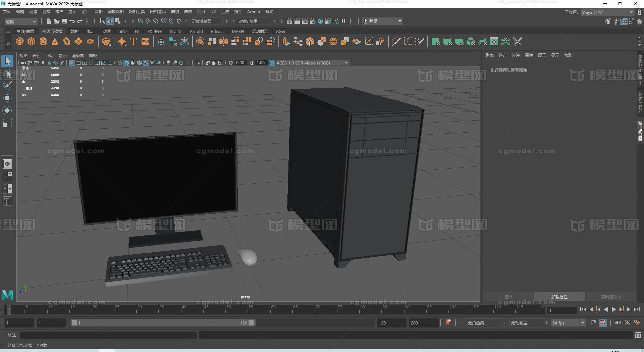Toggle timeline audio mute speaker
644x352 pixels.
coord(618,322)
